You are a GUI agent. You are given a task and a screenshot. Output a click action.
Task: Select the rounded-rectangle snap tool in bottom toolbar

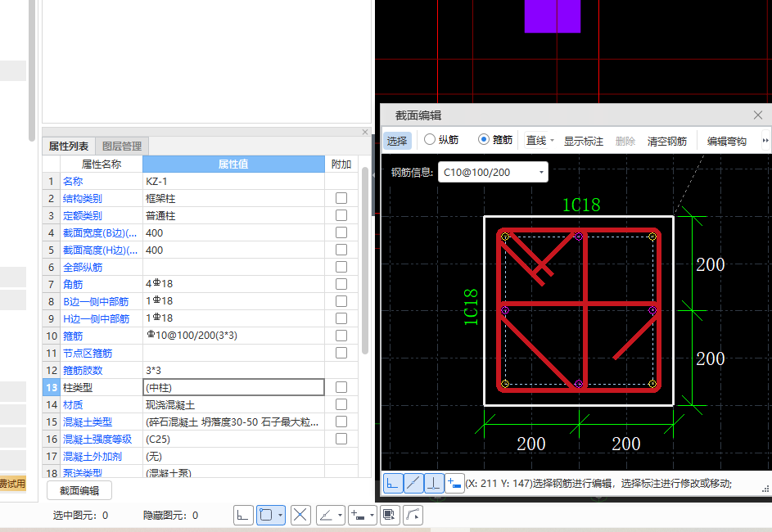click(x=266, y=516)
